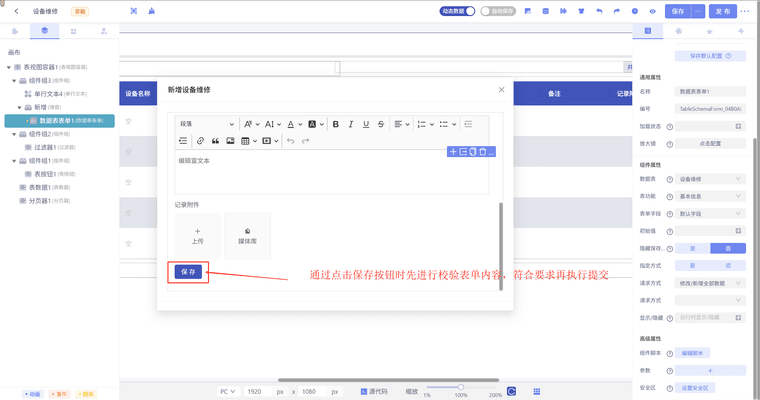Click the reset zoom icon beside 200%

(511, 391)
